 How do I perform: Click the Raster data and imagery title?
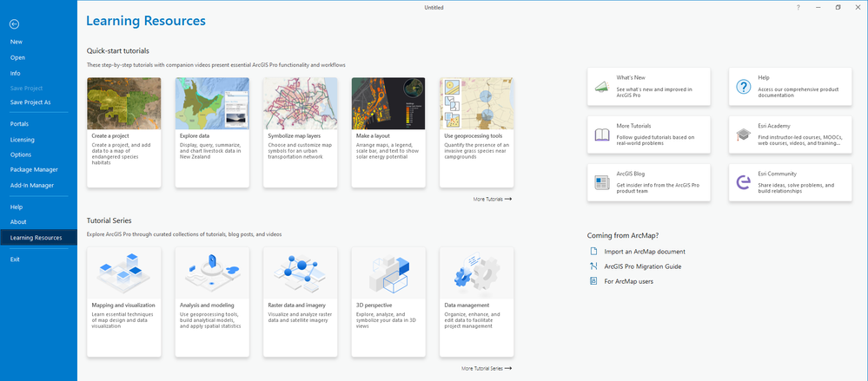click(x=296, y=305)
